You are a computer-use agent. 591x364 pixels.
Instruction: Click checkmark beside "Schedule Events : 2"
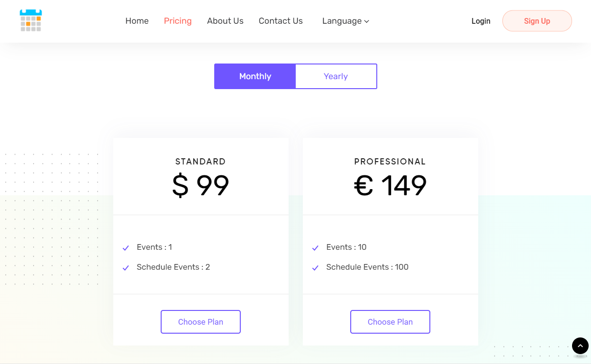(126, 268)
